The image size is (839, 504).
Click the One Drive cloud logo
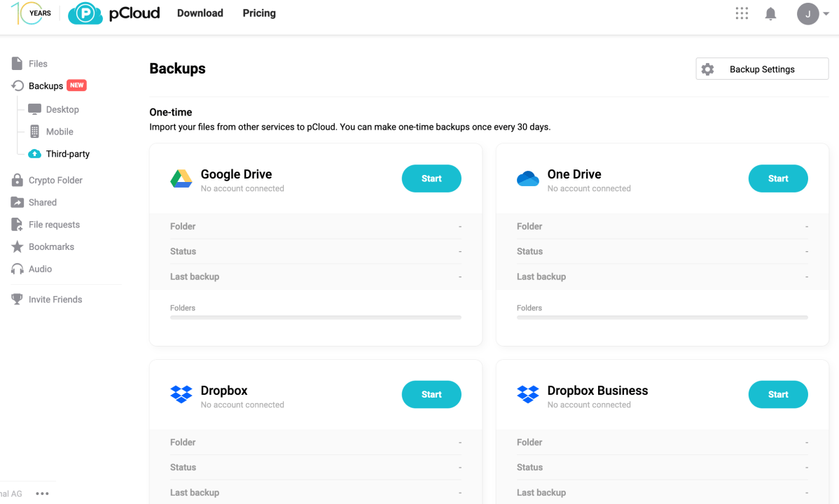[x=527, y=178]
